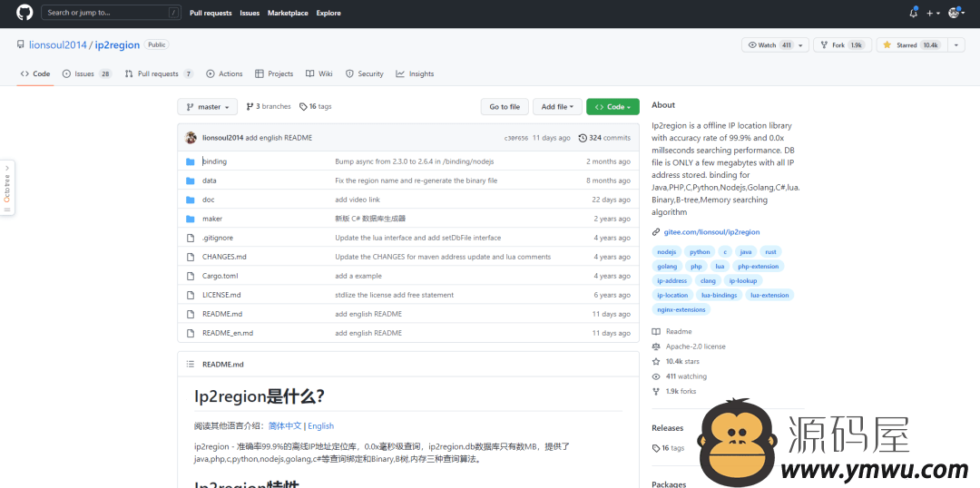Select the ip-lookup topic tag
Image resolution: width=980 pixels, height=488 pixels.
(743, 280)
